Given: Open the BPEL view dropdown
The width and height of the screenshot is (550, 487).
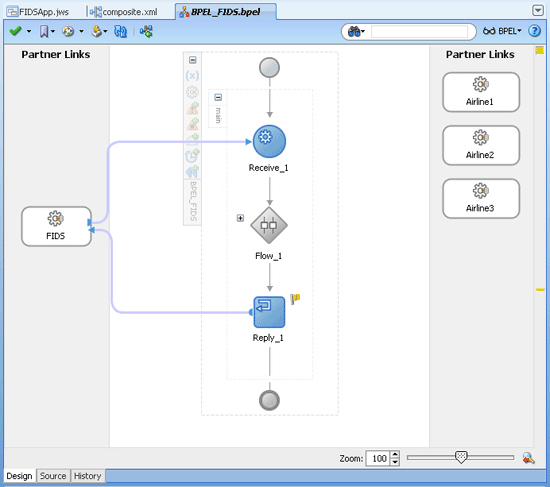Looking at the screenshot, I should (502, 31).
